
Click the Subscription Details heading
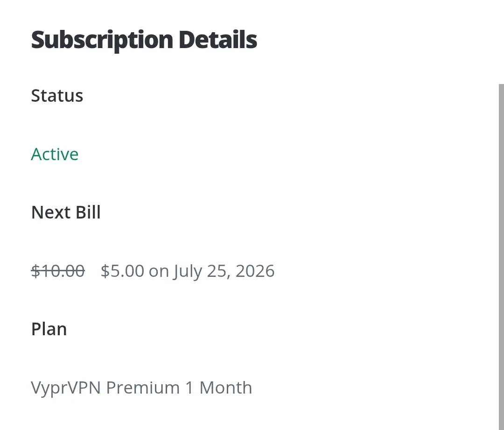144,40
